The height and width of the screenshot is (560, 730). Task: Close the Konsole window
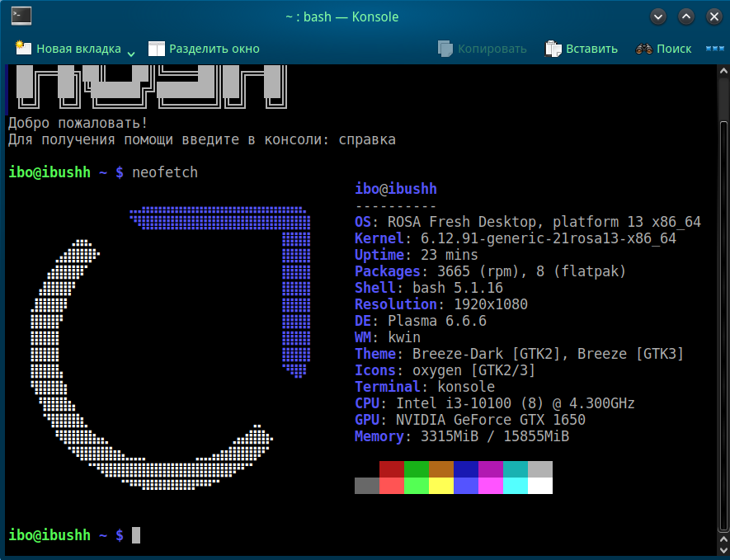click(714, 16)
